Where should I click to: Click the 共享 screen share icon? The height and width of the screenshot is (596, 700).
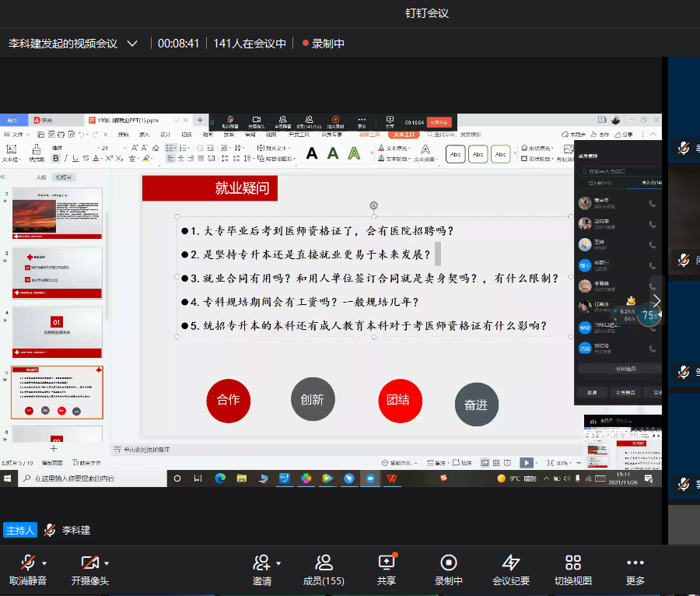pyautogui.click(x=386, y=563)
